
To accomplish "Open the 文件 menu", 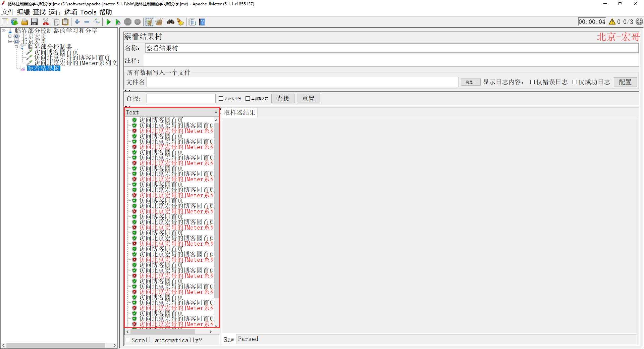I will pos(8,12).
